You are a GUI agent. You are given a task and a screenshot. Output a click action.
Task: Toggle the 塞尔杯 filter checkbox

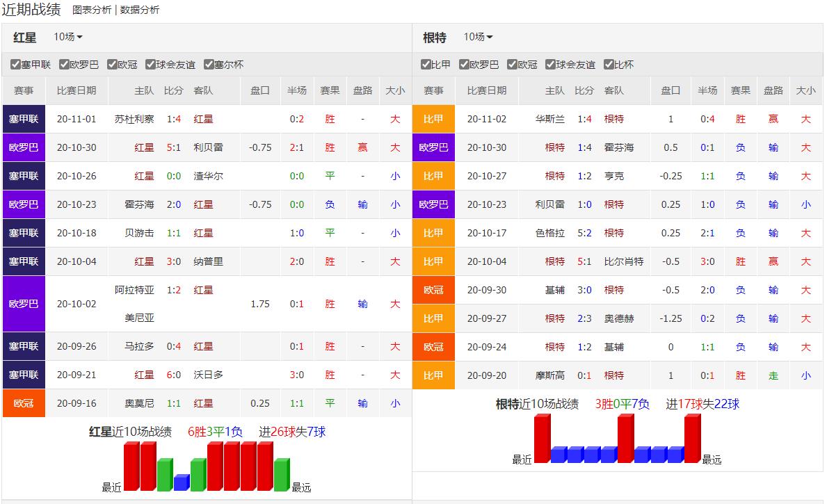(209, 65)
